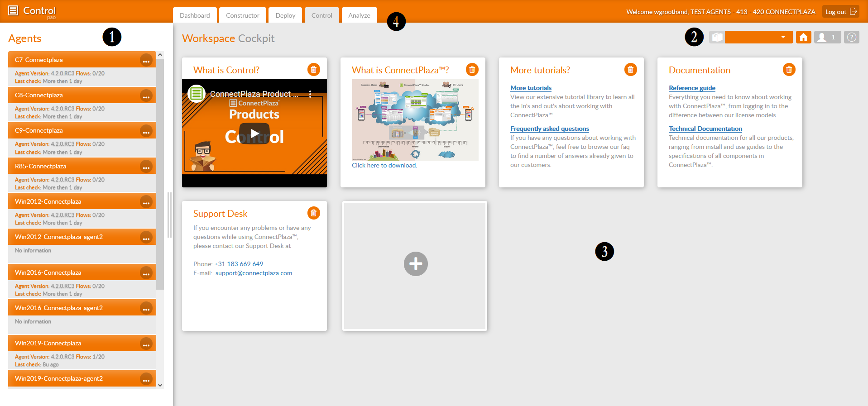Click the ConnectPlaza architecture diagram thumbnail
This screenshot has width=868, height=406.
click(x=415, y=120)
